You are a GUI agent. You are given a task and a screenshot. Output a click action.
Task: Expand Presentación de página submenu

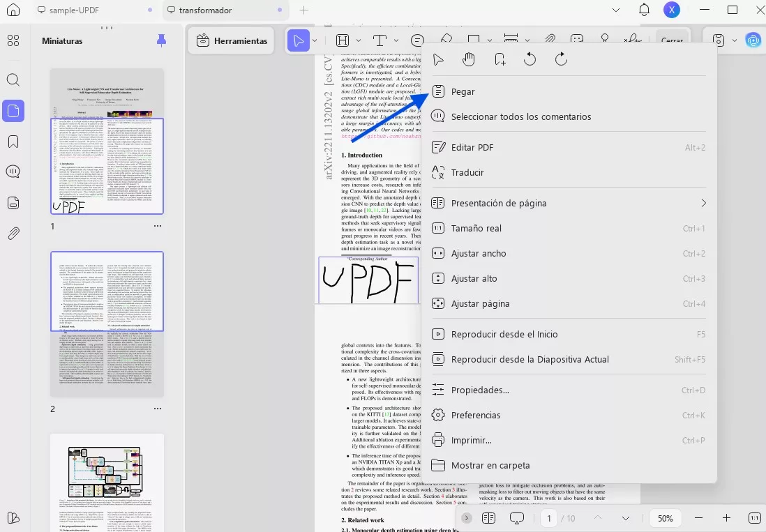click(x=569, y=203)
